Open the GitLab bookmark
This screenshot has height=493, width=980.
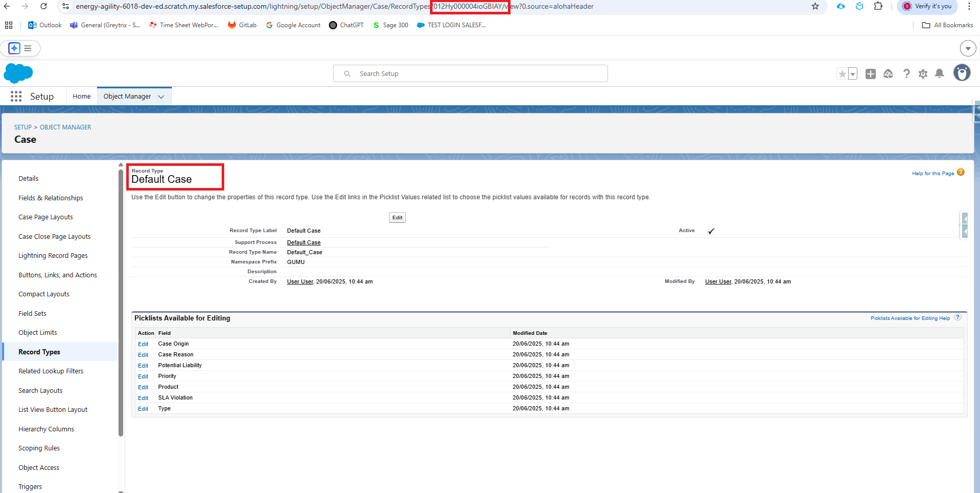pyautogui.click(x=242, y=25)
